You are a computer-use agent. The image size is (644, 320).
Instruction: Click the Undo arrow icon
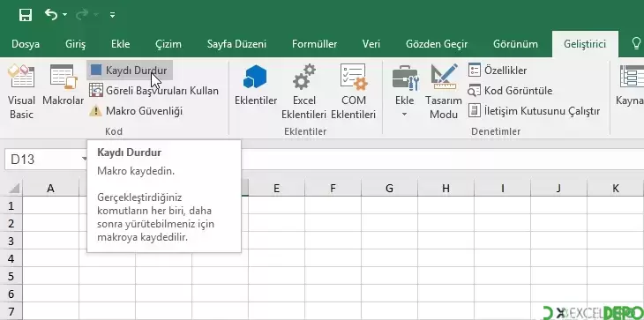[51, 15]
